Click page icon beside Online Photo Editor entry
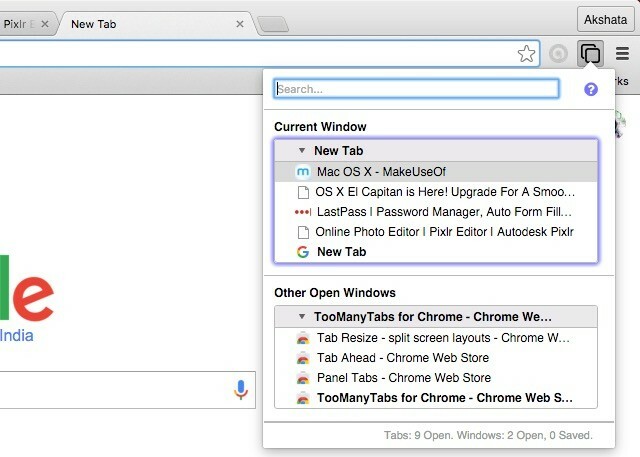Viewport: 640px width, 457px height. coord(303,232)
